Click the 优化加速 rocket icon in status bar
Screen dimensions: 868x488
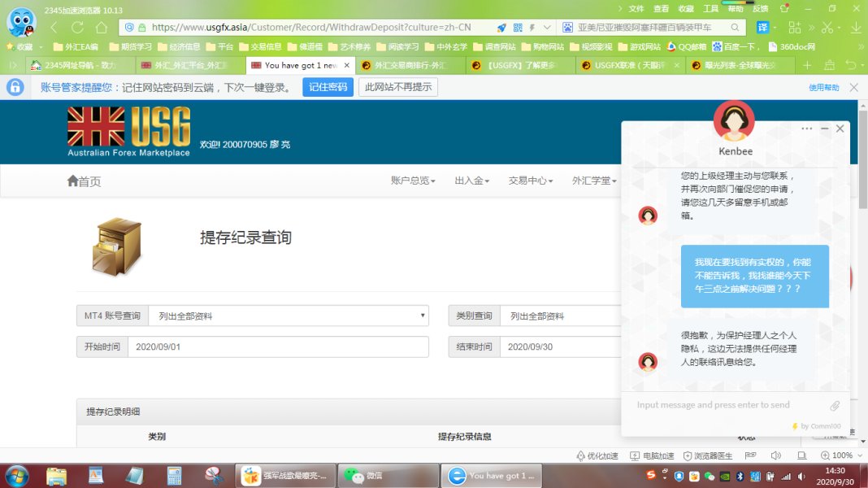(597, 455)
